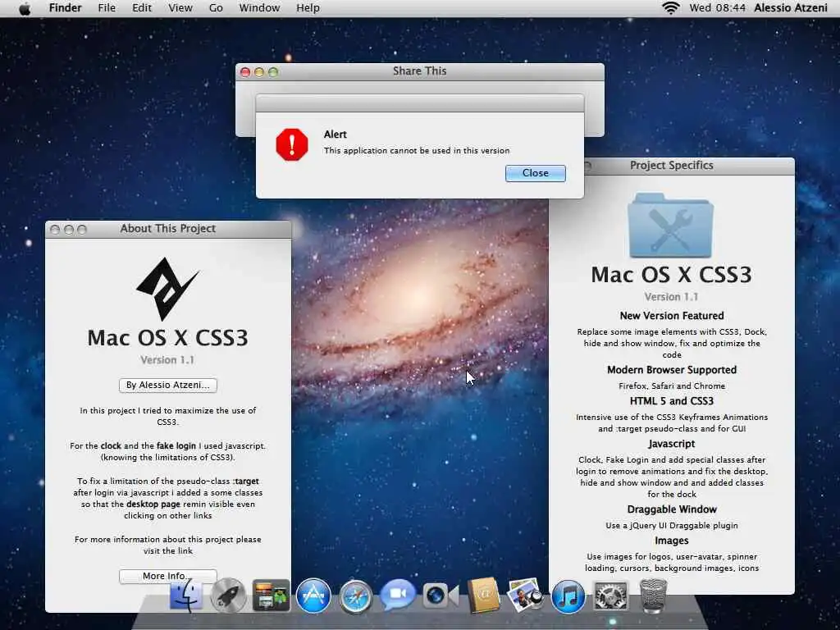Viewport: 840px width, 630px height.
Task: Click the 'New Version Featured' heading
Action: coord(672,316)
